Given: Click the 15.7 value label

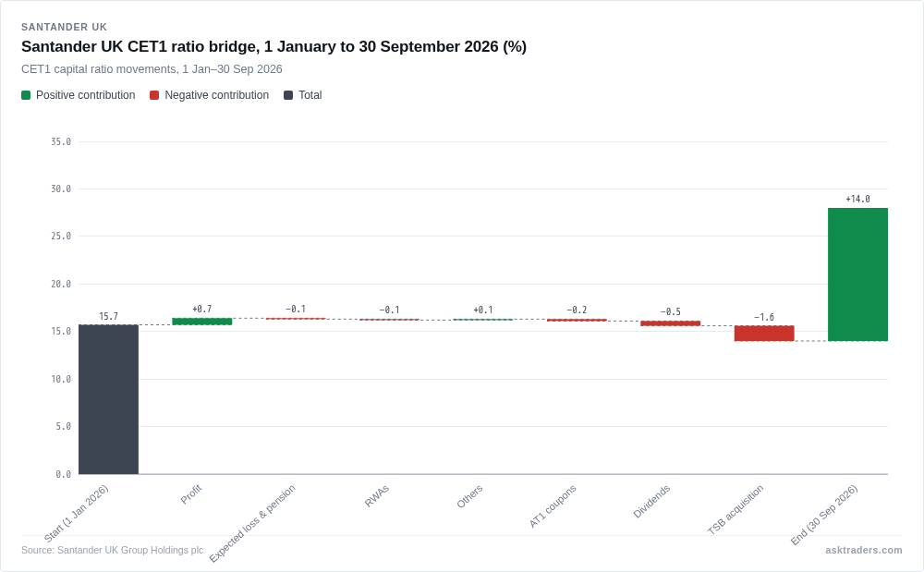Looking at the screenshot, I should [x=108, y=316].
